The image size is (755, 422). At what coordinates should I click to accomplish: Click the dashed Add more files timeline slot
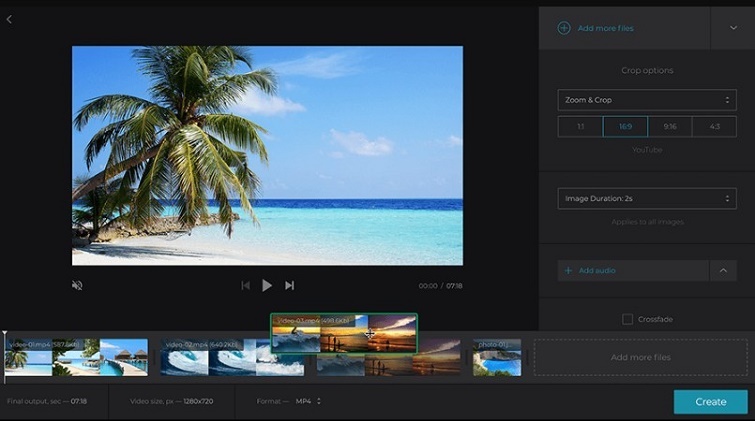pos(640,357)
